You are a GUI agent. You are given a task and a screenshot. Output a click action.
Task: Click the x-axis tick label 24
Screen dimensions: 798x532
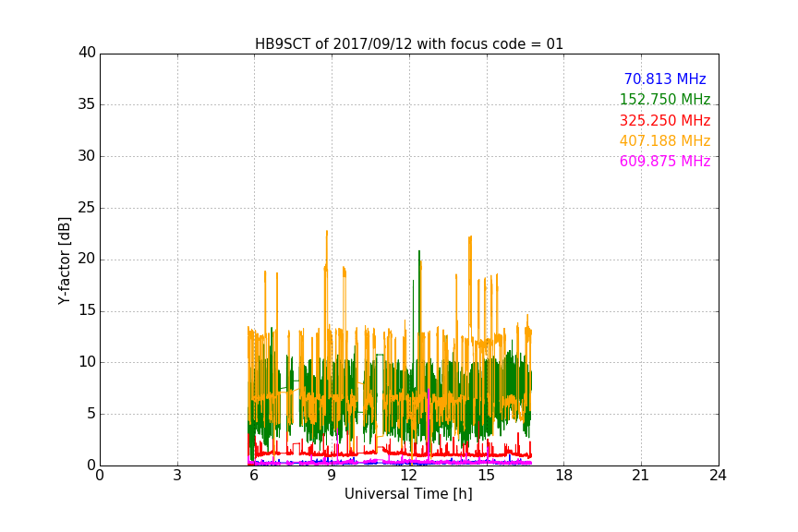click(x=718, y=476)
